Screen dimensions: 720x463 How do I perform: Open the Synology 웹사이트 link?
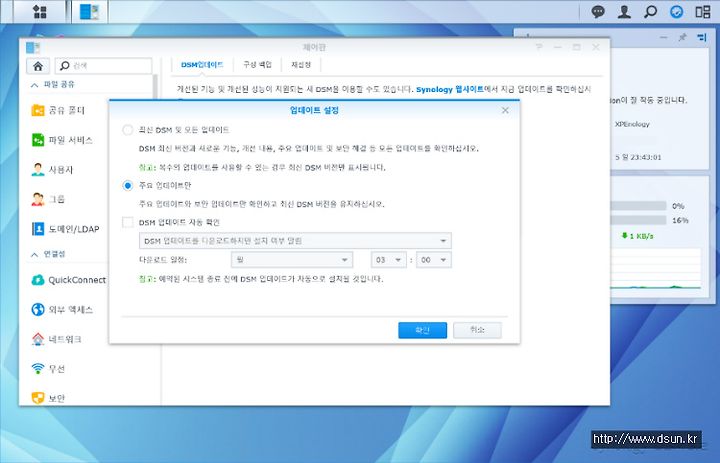[450, 90]
